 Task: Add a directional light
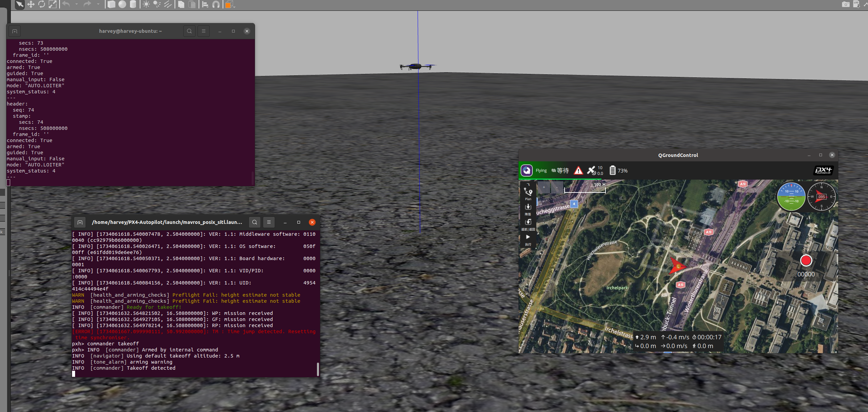(168, 4)
